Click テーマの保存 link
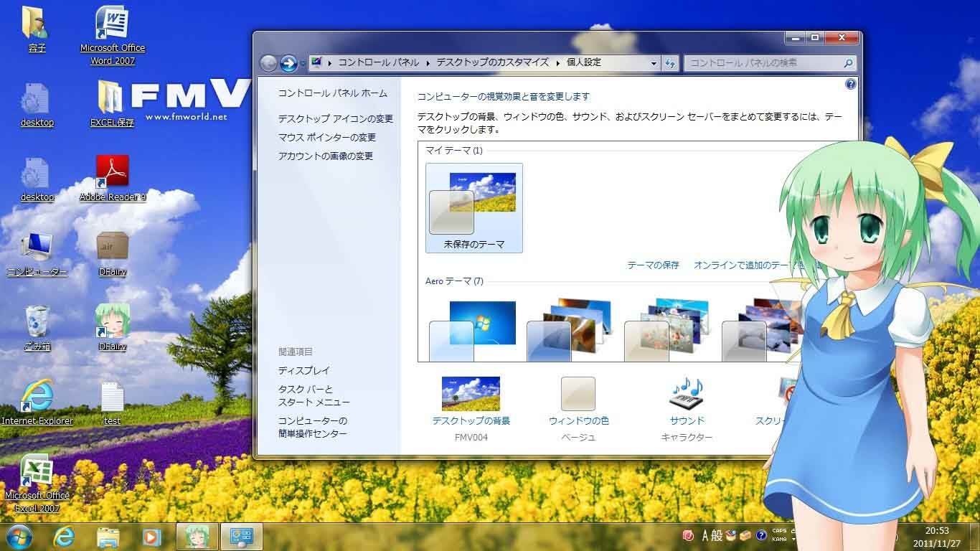Viewport: 980px width, 551px height. 653,265
